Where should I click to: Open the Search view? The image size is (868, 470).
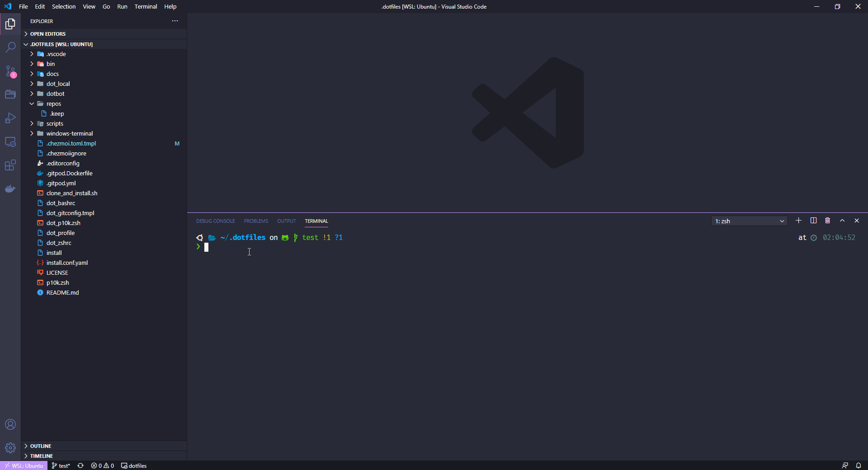pos(10,47)
